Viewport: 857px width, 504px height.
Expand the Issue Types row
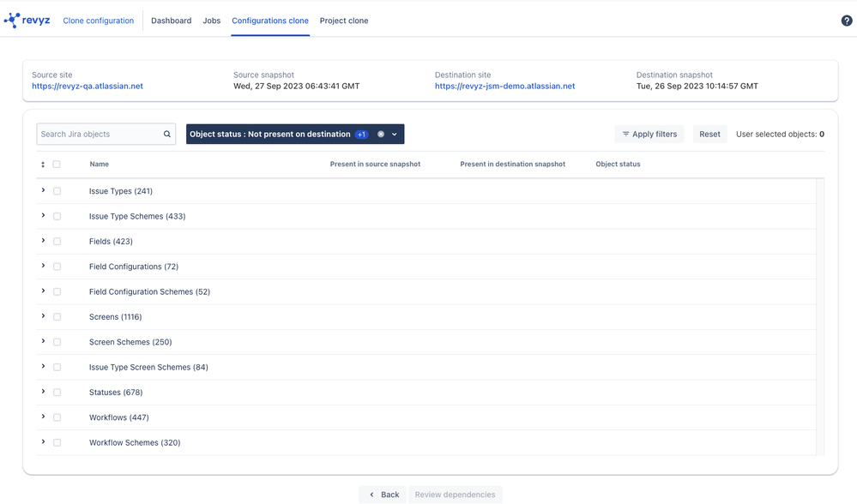click(x=43, y=190)
